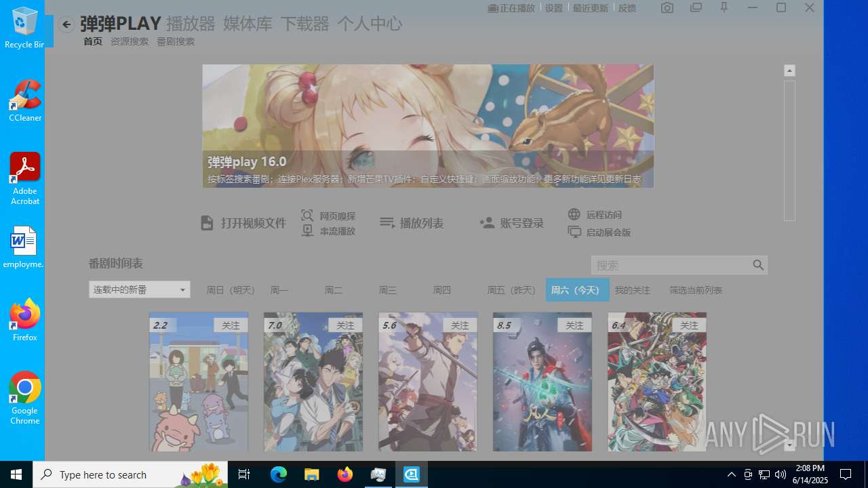Image resolution: width=868 pixels, height=488 pixels.
Task: Click Microsoft Edge in the taskbar
Action: point(279,474)
